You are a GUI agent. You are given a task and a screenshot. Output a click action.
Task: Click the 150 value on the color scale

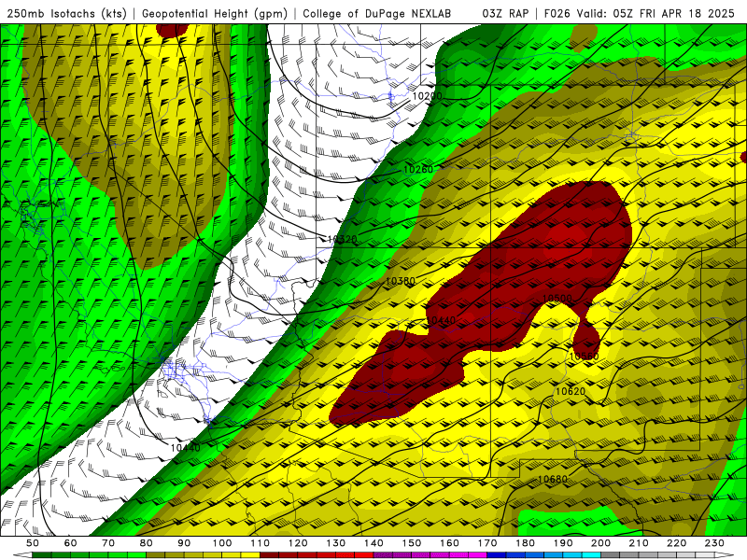[411, 543]
